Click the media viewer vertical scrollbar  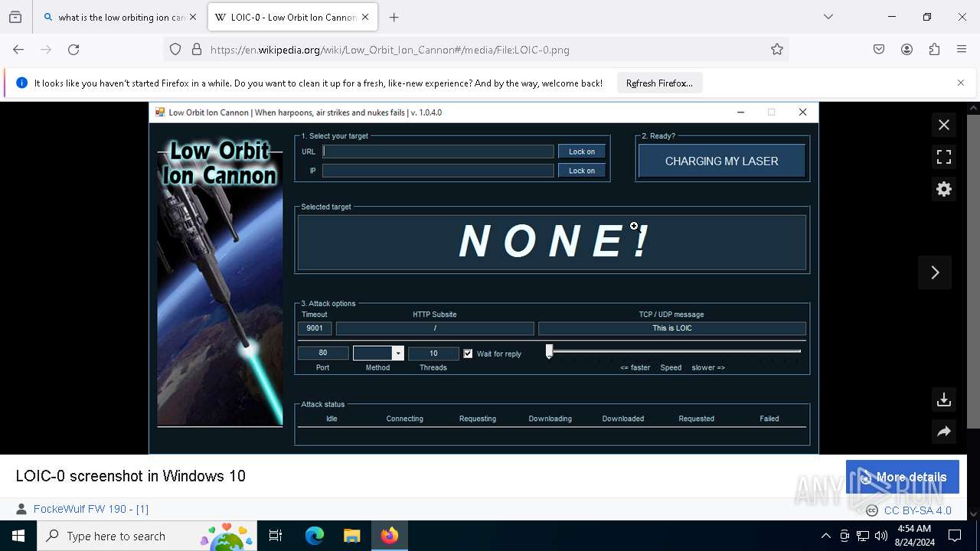(x=974, y=272)
